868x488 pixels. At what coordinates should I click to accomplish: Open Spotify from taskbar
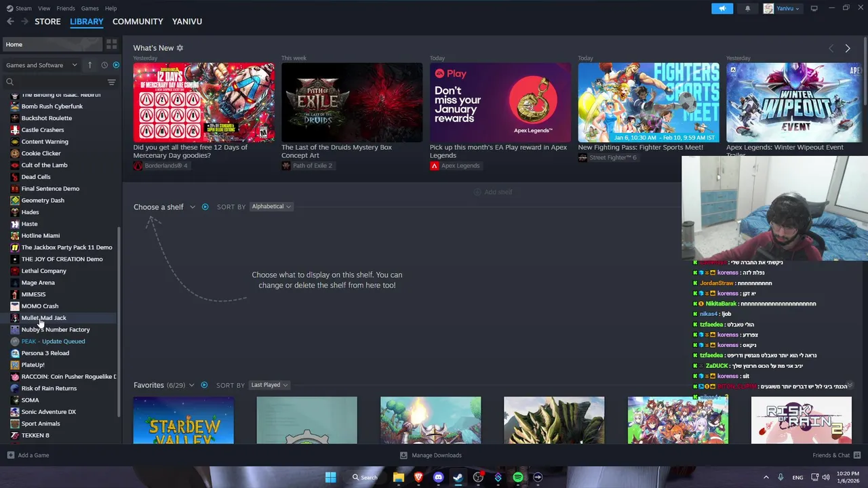click(x=518, y=477)
